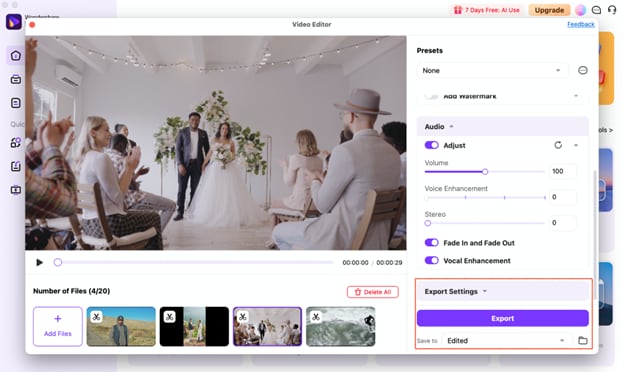Disable Fade In and Fade Out toggle
The image size is (624, 372).
point(431,243)
